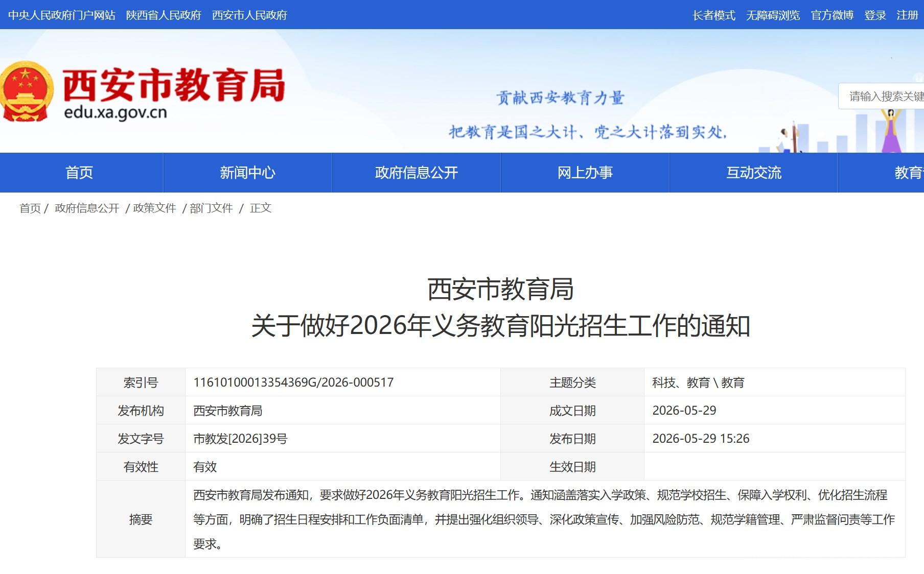The height and width of the screenshot is (574, 924).
Task: Open the 教育 navigation tab at right edge
Action: point(881,173)
